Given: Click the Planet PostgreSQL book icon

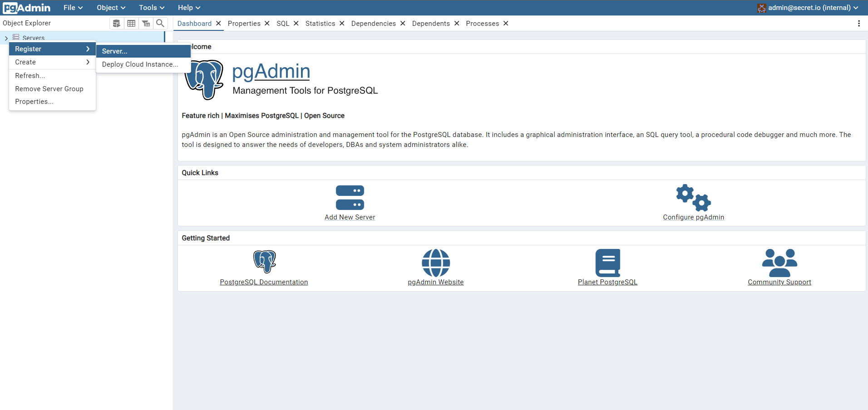Looking at the screenshot, I should pos(608,263).
